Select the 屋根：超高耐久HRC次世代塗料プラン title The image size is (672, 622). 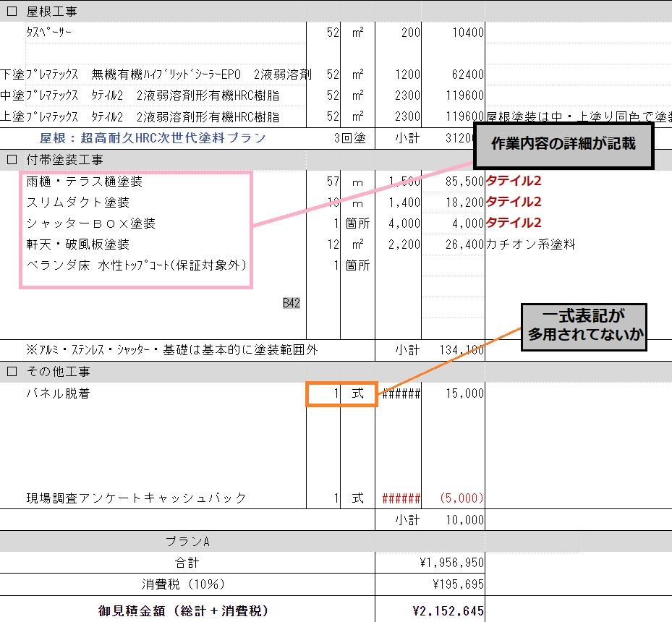[x=153, y=138]
